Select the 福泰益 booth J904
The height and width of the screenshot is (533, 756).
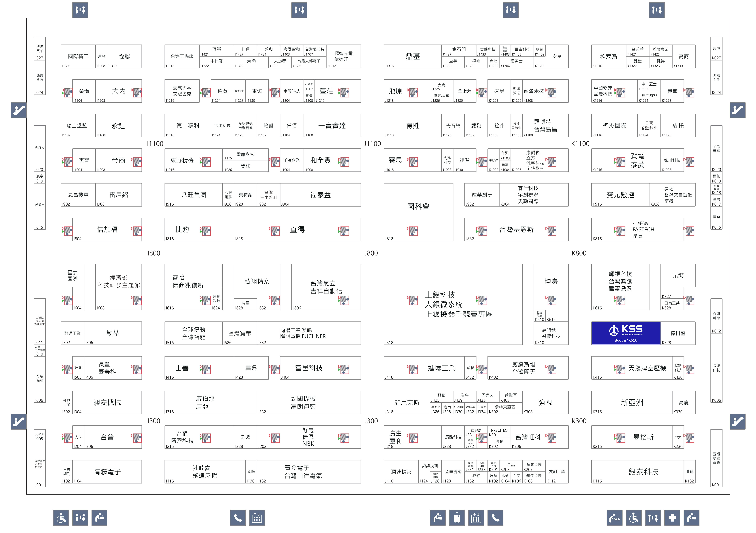point(320,195)
